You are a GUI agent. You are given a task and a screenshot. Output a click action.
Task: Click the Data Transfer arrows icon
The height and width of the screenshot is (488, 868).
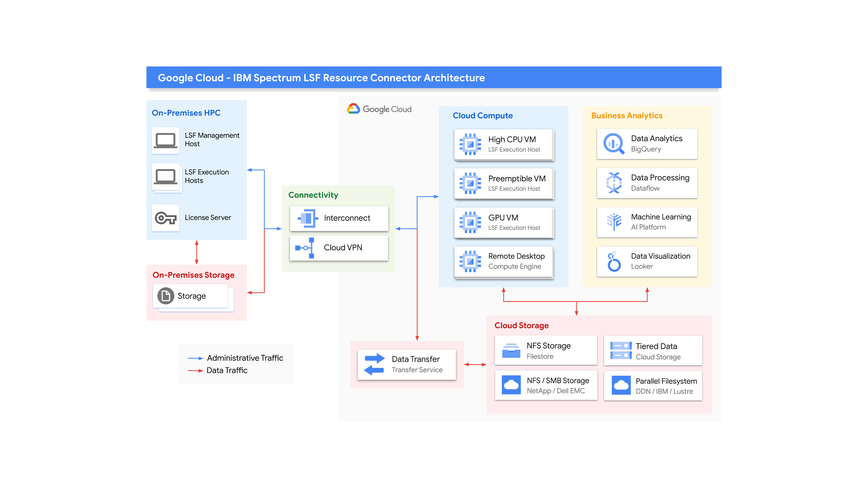(x=374, y=364)
